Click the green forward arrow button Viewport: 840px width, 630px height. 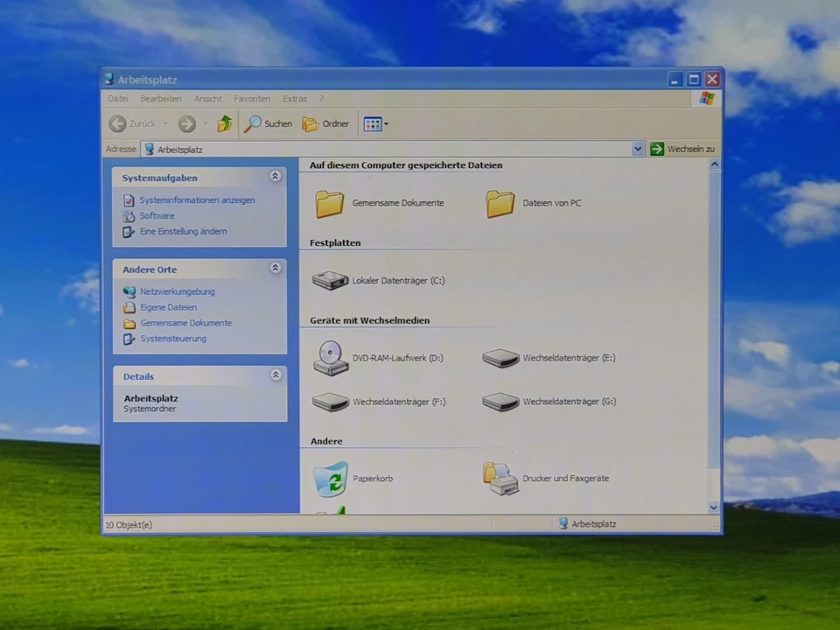(x=187, y=123)
